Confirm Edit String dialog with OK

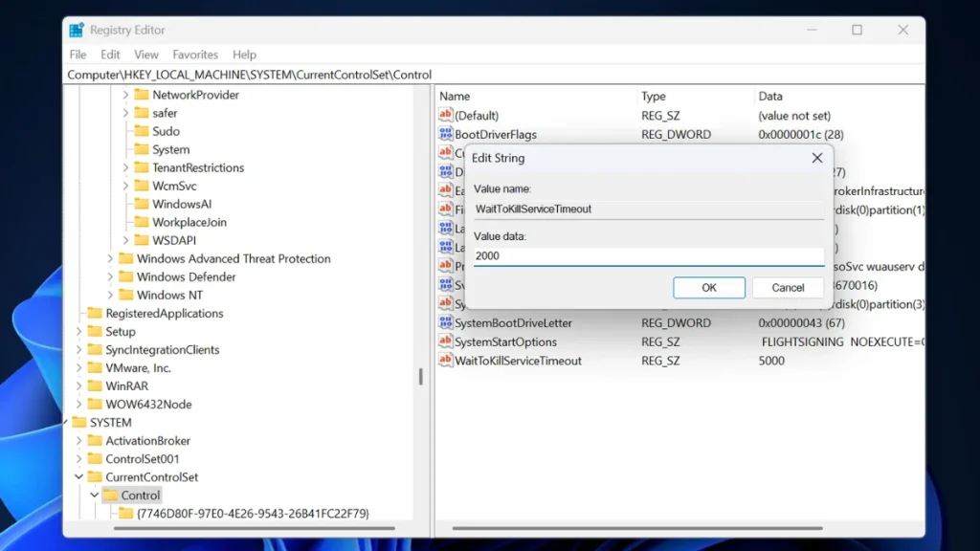(709, 287)
